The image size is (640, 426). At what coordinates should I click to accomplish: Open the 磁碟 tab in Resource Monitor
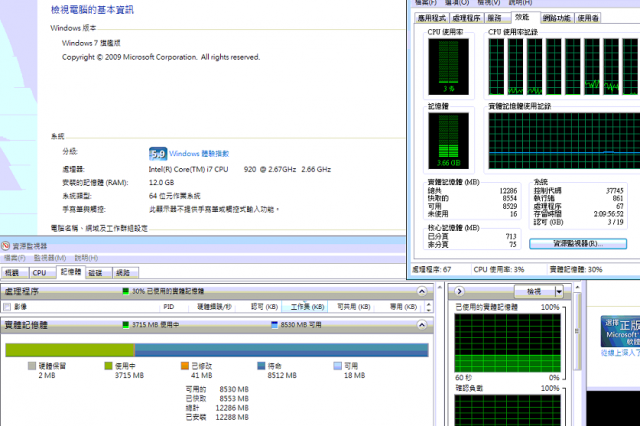(98, 273)
